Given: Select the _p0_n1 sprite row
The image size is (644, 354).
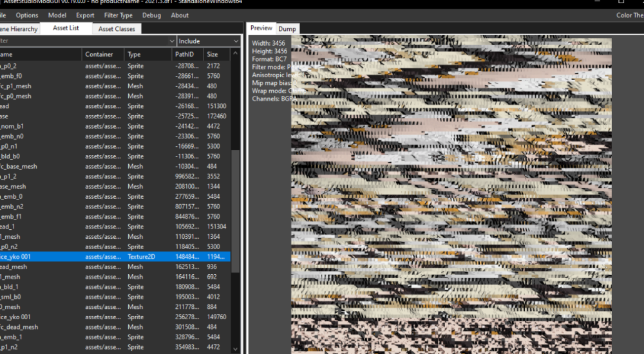Looking at the screenshot, I should click(115, 146).
